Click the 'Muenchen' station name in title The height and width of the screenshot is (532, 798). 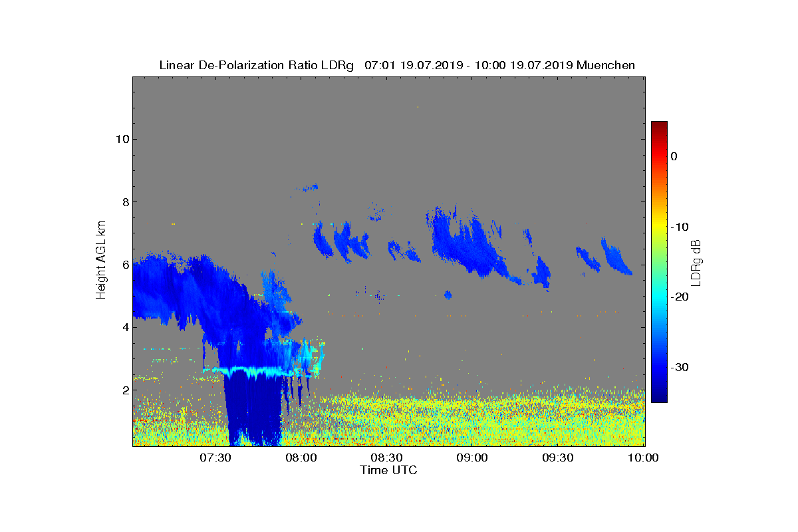[x=606, y=65]
